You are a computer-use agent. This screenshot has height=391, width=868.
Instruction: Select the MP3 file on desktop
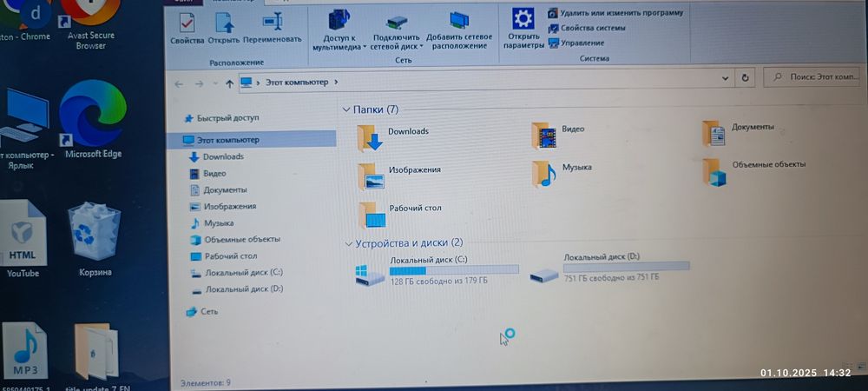[25, 355]
